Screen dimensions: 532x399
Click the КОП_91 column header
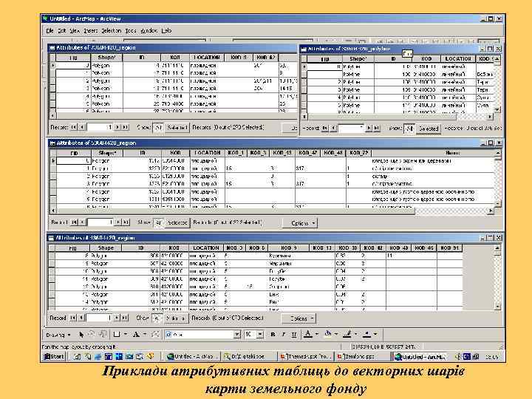click(449, 248)
